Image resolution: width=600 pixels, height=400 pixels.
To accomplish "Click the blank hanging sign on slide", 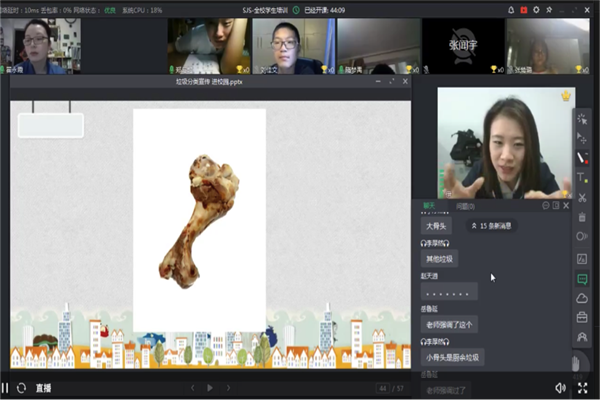I will [51, 125].
